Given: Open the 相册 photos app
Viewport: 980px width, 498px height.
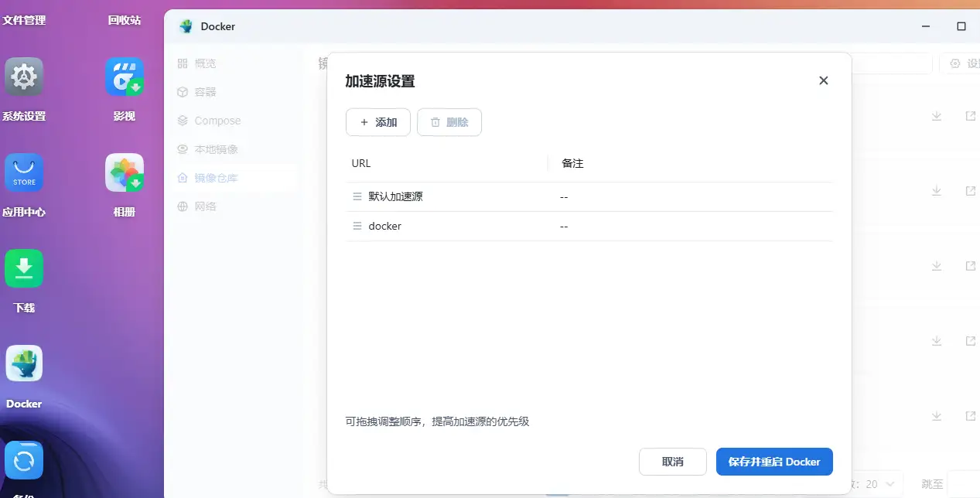Looking at the screenshot, I should click(x=124, y=172).
